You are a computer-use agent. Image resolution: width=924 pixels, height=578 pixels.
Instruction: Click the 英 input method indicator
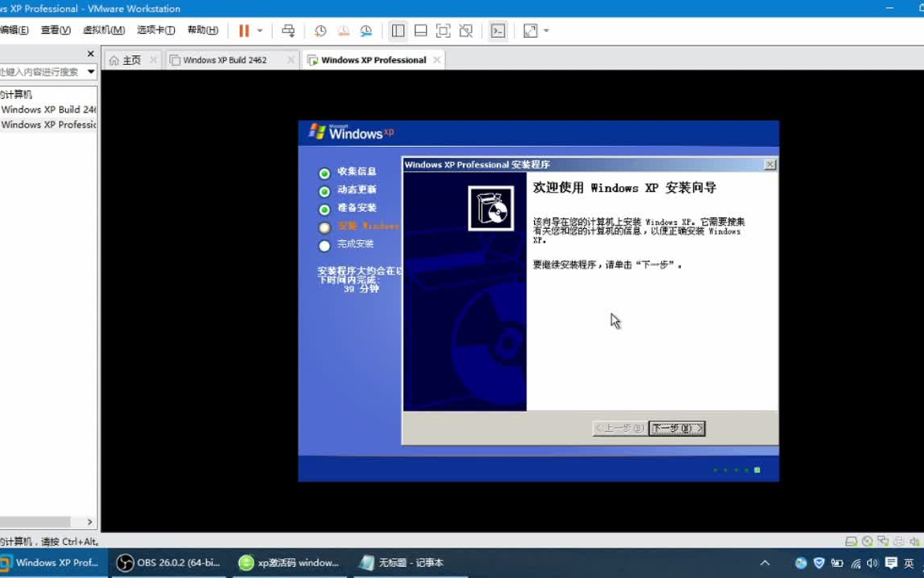(x=910, y=563)
